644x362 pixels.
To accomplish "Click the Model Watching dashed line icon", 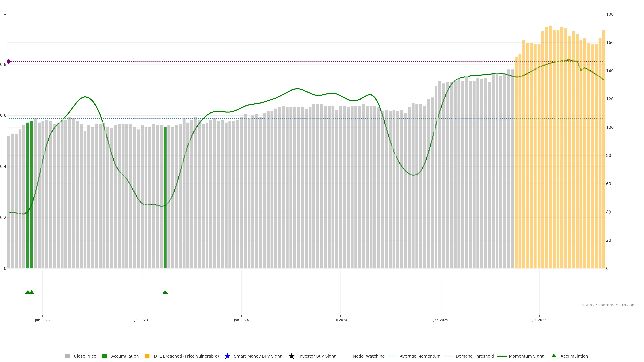I will (x=345, y=356).
